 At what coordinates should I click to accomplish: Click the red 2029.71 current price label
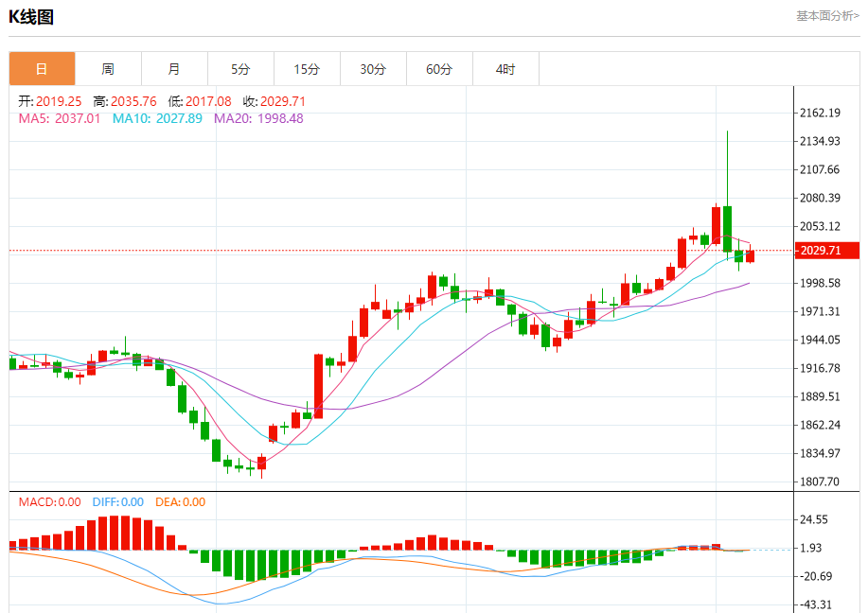[x=826, y=251]
